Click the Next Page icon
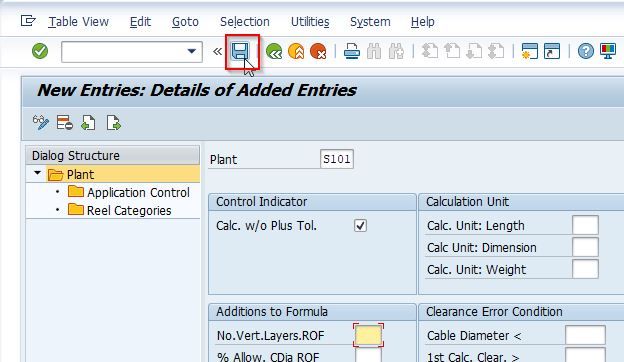This screenshot has height=362, width=624. pos(474,51)
